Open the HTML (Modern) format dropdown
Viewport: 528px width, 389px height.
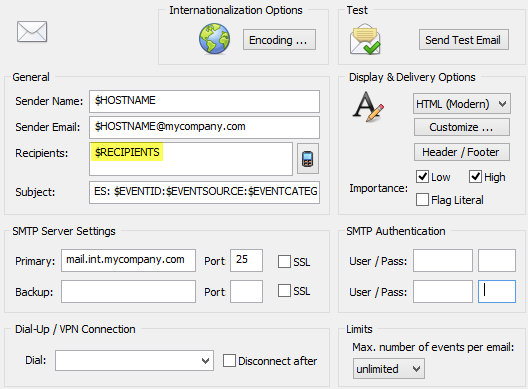[x=462, y=104]
